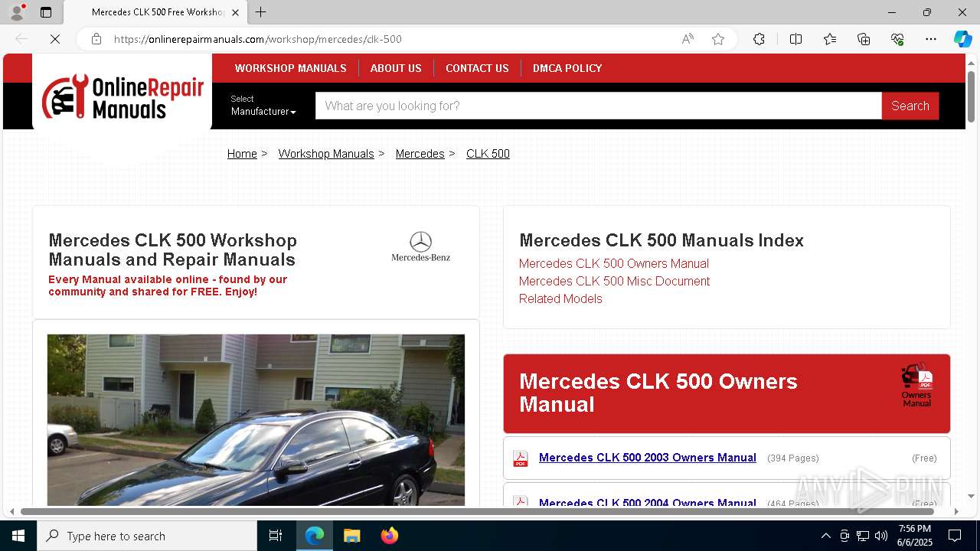The image size is (980, 551).
Task: Click the red Search button
Action: [x=910, y=106]
